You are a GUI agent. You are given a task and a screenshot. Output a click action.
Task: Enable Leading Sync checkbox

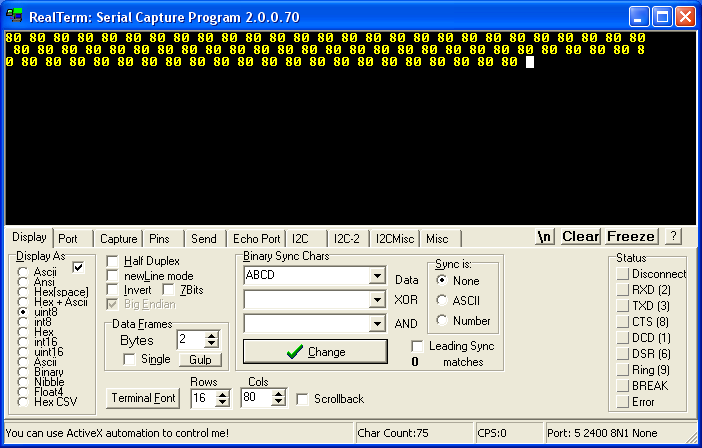point(417,346)
